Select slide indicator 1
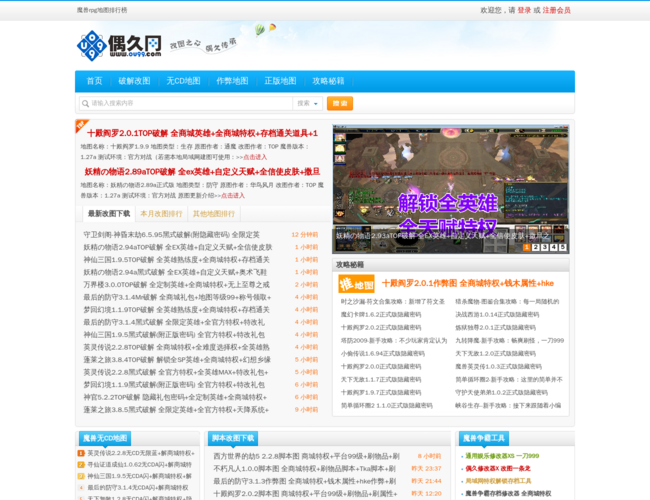This screenshot has height=500, width=650. [526, 247]
